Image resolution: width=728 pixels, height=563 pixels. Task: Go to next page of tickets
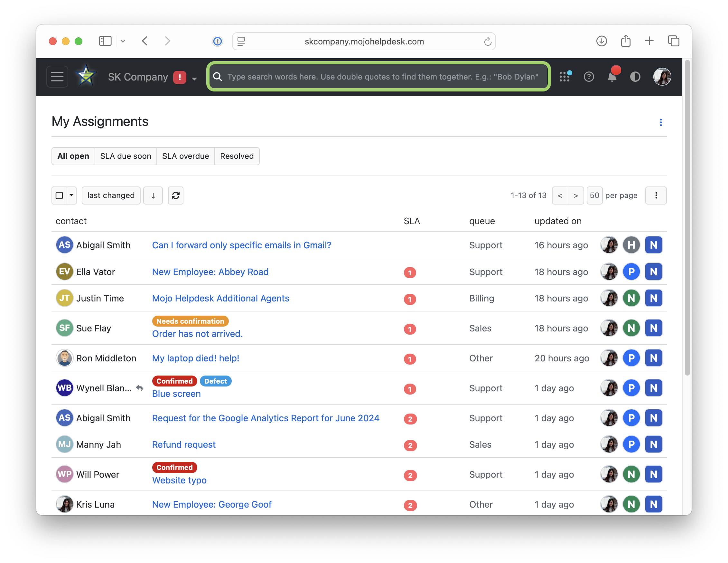[x=575, y=196]
